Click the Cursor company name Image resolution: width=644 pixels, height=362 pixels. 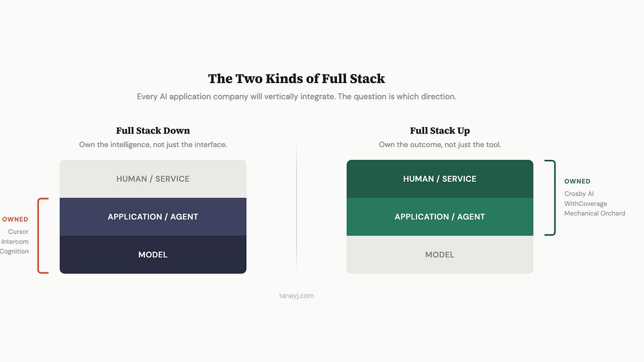pyautogui.click(x=18, y=232)
